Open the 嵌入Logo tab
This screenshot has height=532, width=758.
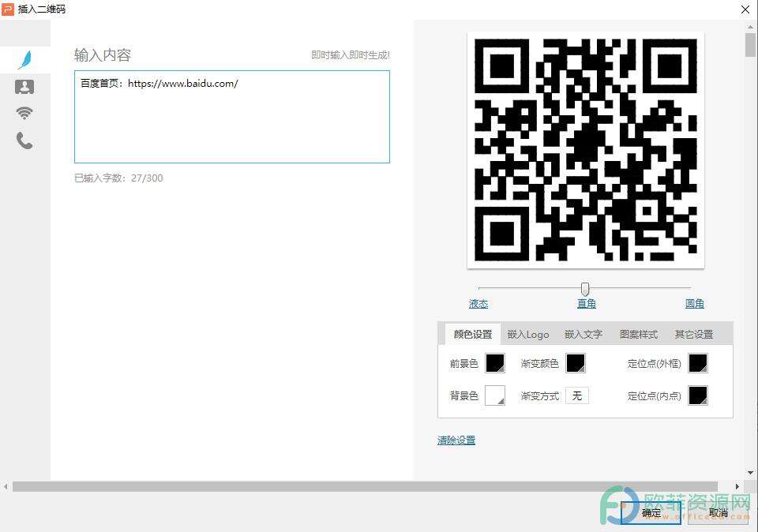[x=528, y=334]
